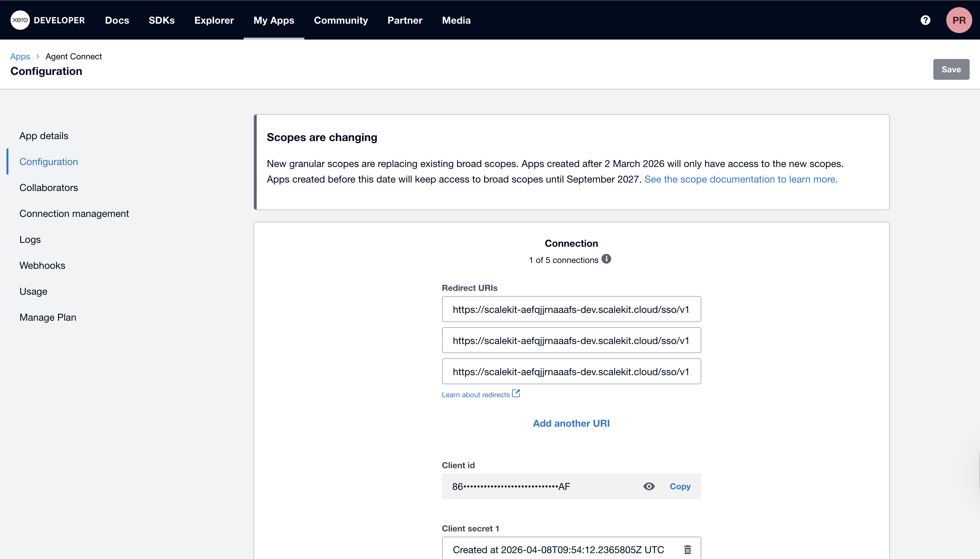Screen dimensions: 980x559
Task: Click the connections info icon
Action: pos(606,259)
